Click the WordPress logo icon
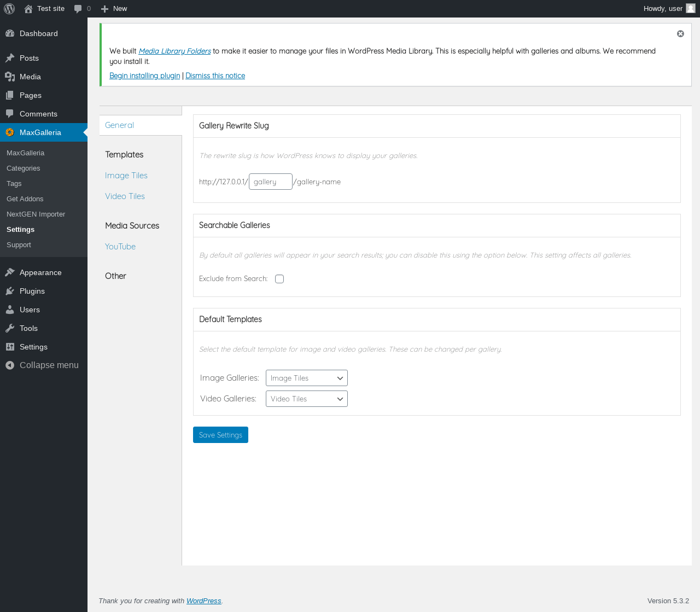This screenshot has width=700, height=612. (9, 9)
